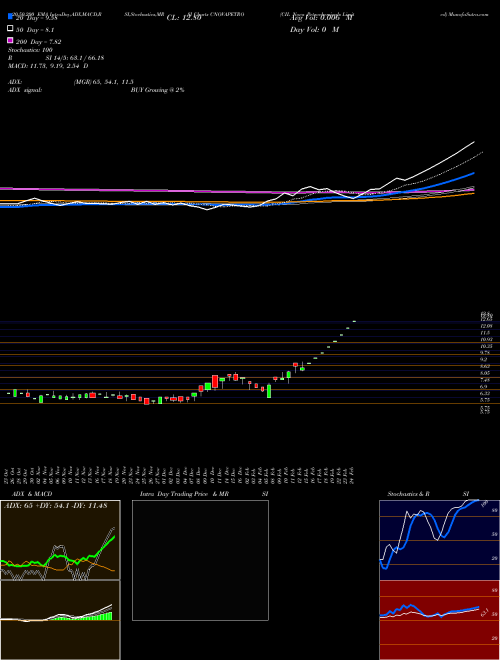
Task: Select the 200 Day = 7.82 label
Action: pos(38,42)
